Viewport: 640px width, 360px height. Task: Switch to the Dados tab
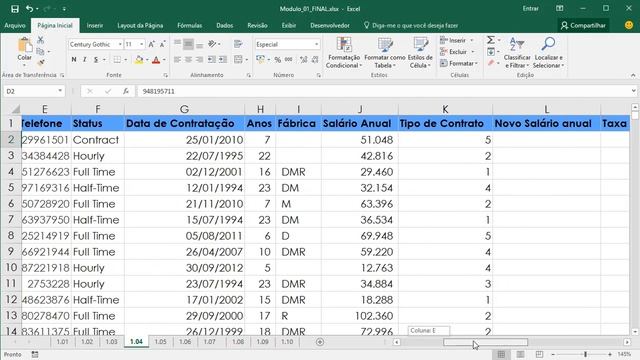coord(224,25)
